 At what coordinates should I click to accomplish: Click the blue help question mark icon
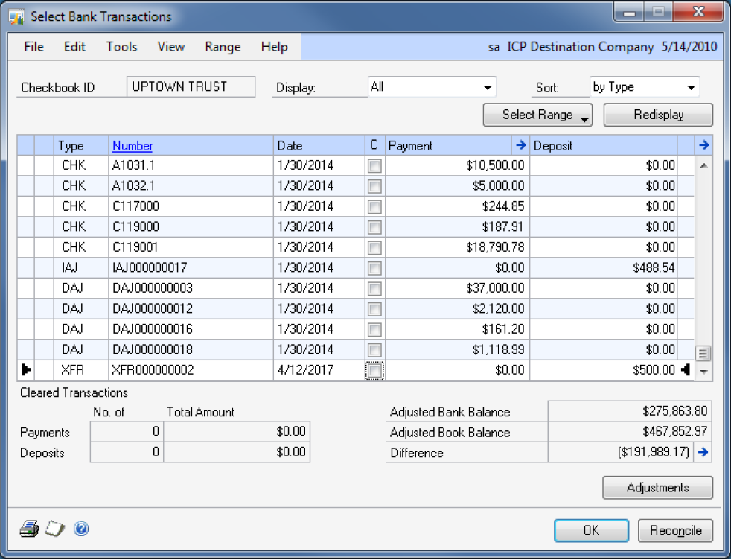click(81, 529)
